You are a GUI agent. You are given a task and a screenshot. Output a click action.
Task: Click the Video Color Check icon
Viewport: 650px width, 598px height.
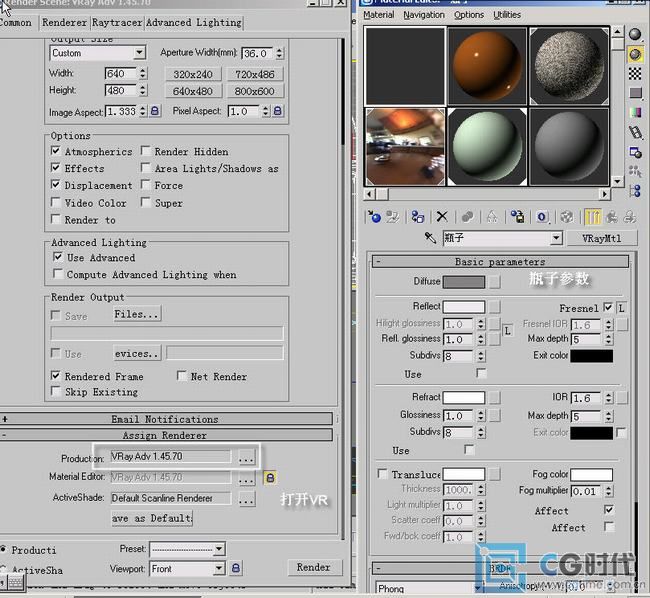tap(635, 112)
